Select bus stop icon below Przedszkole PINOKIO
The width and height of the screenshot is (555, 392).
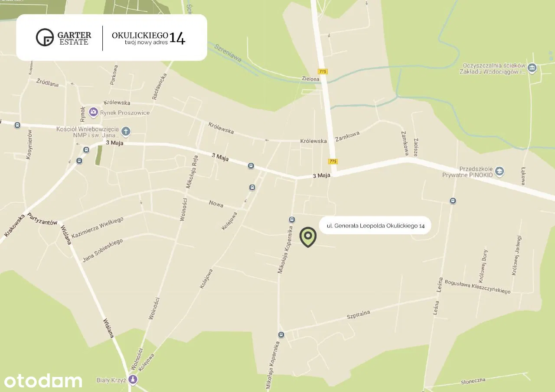453,201
